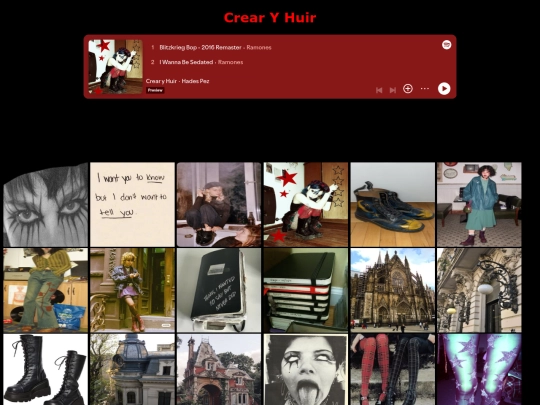Open Ramones artist link on Blitzkrieg Bop
The width and height of the screenshot is (540, 405).
coord(259,48)
